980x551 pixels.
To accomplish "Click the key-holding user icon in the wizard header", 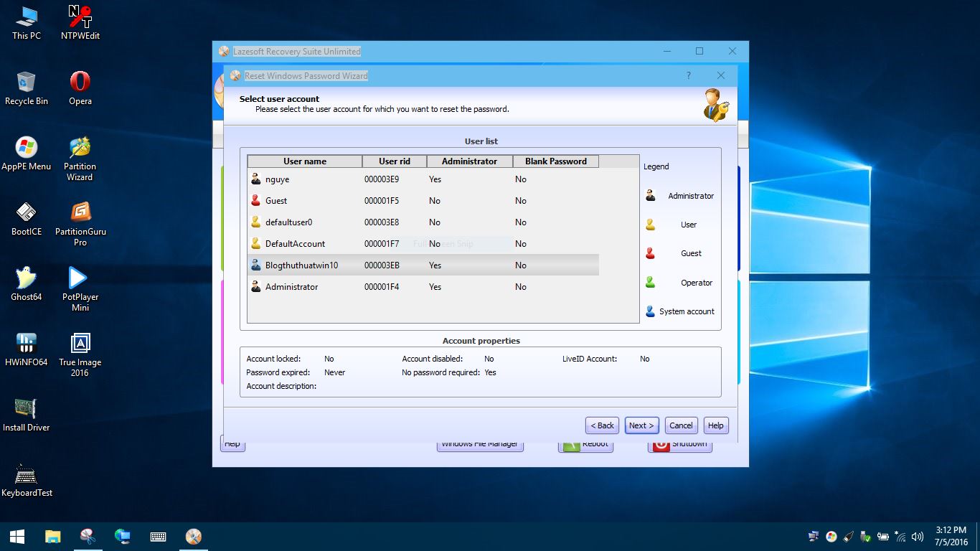I will pos(716,105).
